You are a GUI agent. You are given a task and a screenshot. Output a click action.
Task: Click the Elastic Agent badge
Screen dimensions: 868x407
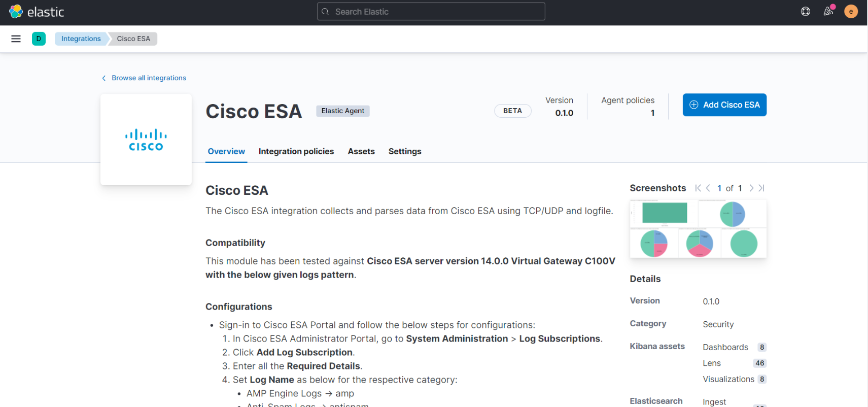[x=343, y=111]
